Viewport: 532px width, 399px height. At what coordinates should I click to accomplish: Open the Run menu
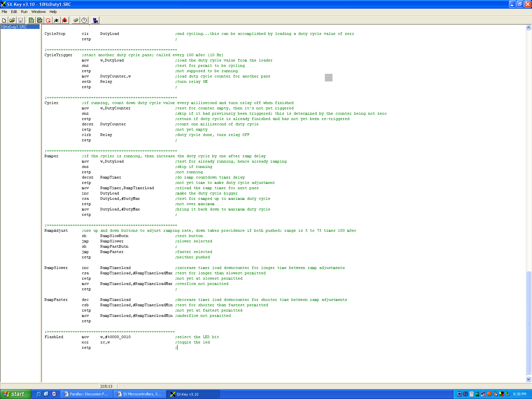point(24,12)
